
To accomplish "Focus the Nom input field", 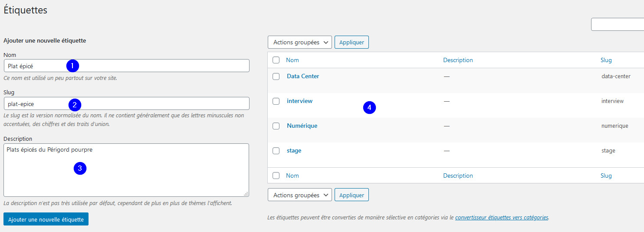I will 126,66.
